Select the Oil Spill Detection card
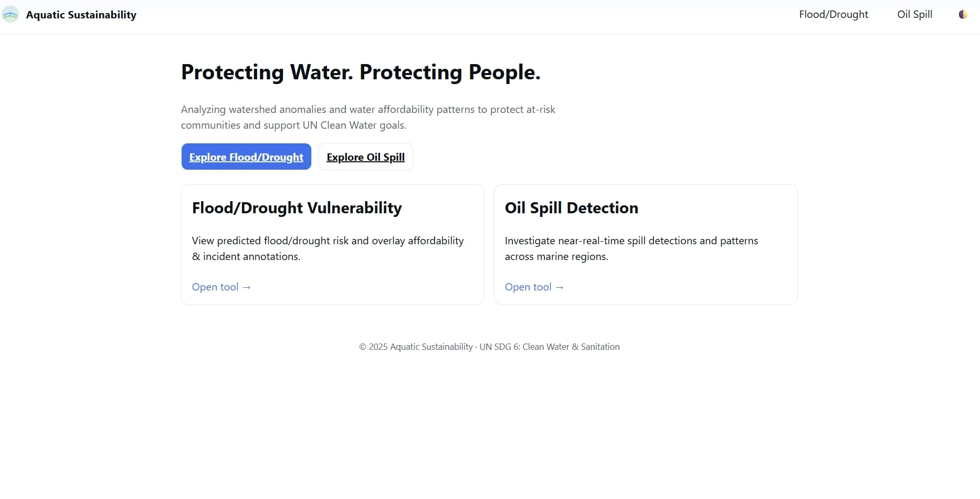 tap(645, 245)
